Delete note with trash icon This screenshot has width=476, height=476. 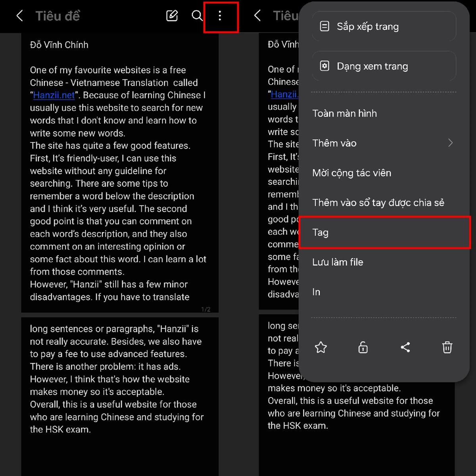(x=447, y=347)
